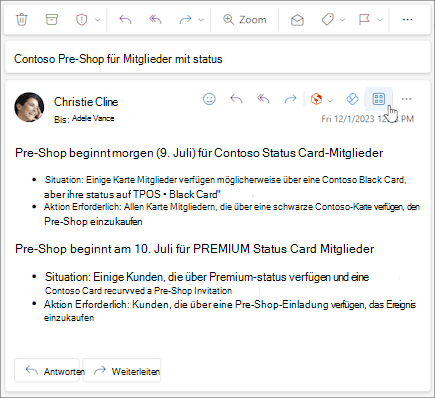
Task: Click bullet 'Situation: Einige Kunden, die über Premium-status'
Action: 207,277
